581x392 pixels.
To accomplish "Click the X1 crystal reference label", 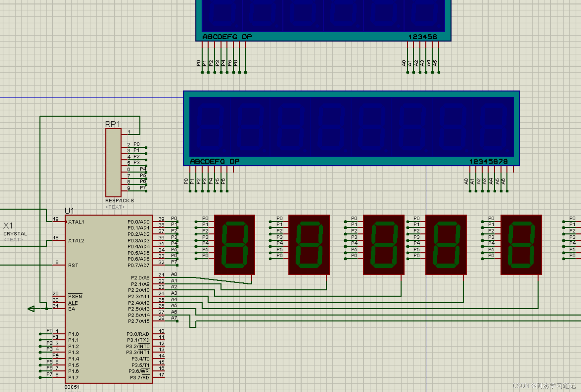I will [x=8, y=226].
